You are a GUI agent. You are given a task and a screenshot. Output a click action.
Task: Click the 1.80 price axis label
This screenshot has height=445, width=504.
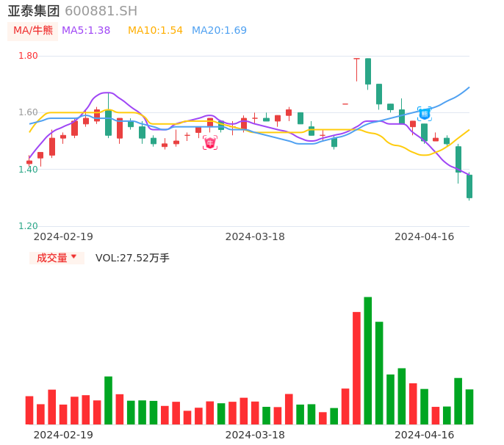point(28,56)
